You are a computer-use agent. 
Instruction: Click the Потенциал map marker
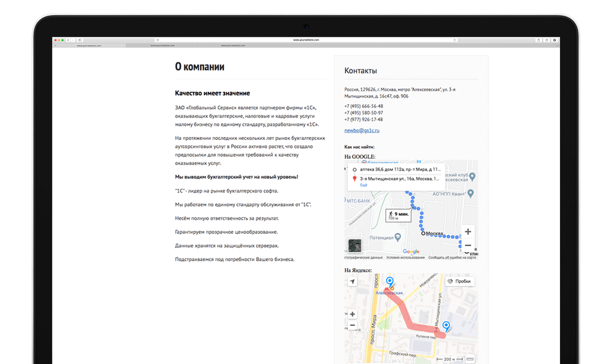(x=397, y=237)
